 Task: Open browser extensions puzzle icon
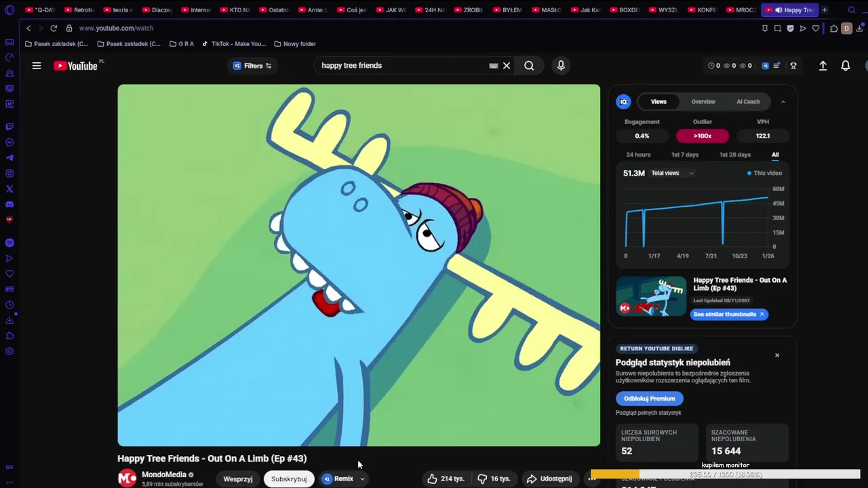pos(834,28)
